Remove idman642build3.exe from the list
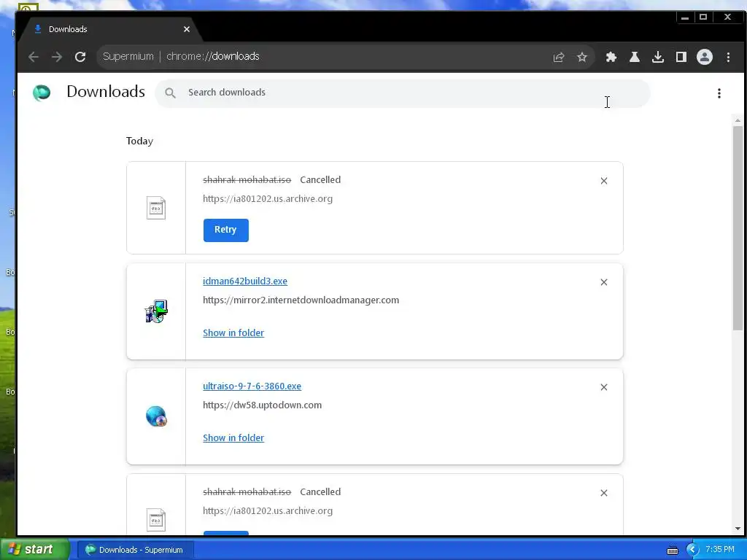The width and height of the screenshot is (747, 560). point(603,282)
